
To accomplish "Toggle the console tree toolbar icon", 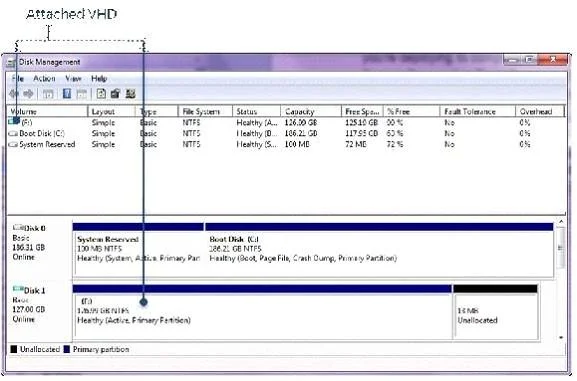I will point(48,94).
